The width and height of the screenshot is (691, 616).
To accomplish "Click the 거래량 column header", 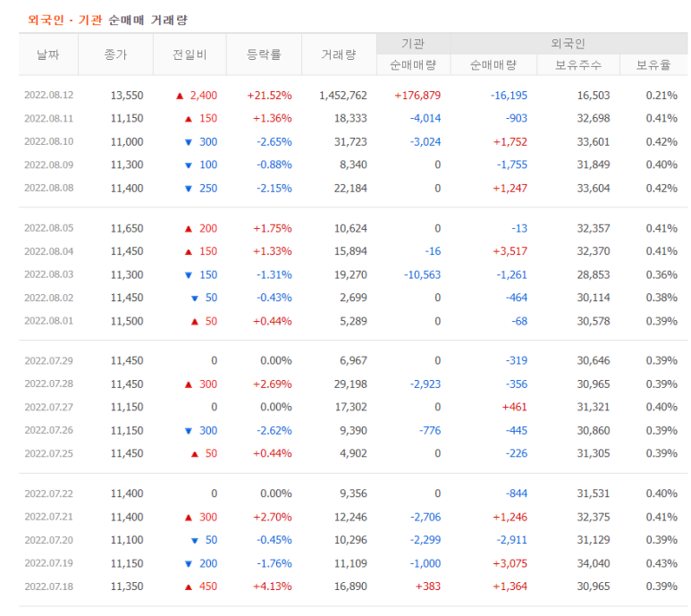I will pyautogui.click(x=339, y=55).
